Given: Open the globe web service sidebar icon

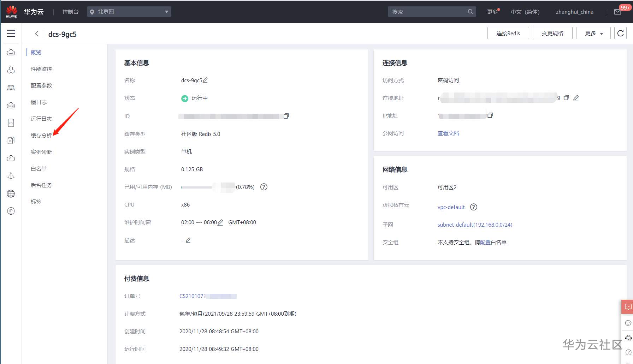Looking at the screenshot, I should [x=11, y=193].
